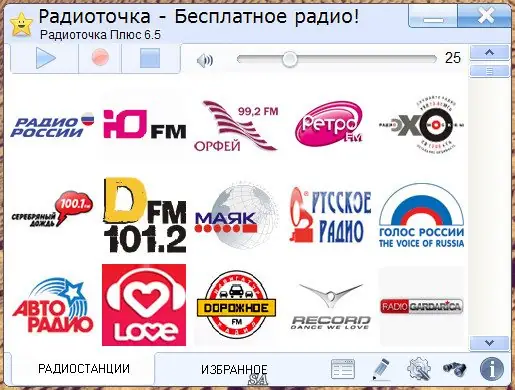Image resolution: width=515 pixels, height=390 pixels.
Task: Mute sound using the speaker icon
Action: (205, 61)
